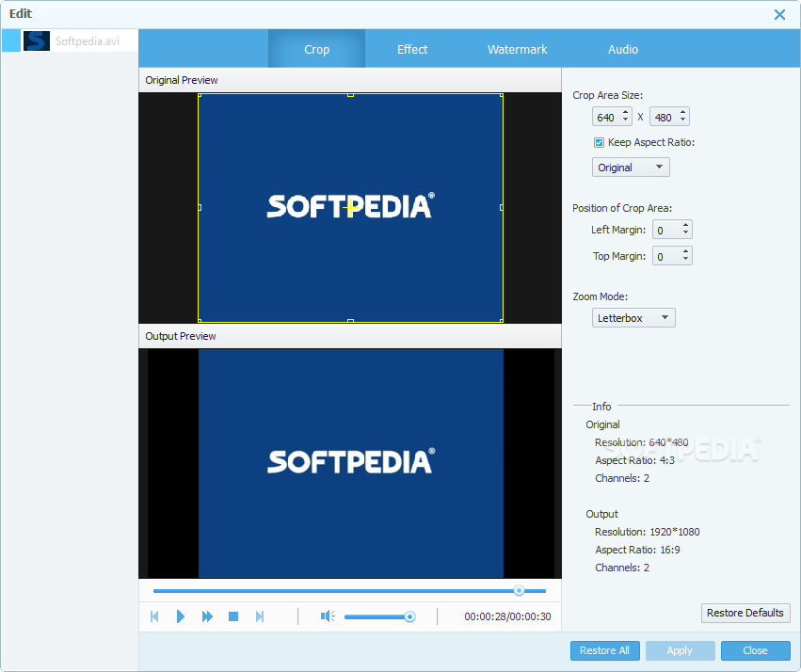Click the volume slider handle
801x672 pixels.
point(409,616)
